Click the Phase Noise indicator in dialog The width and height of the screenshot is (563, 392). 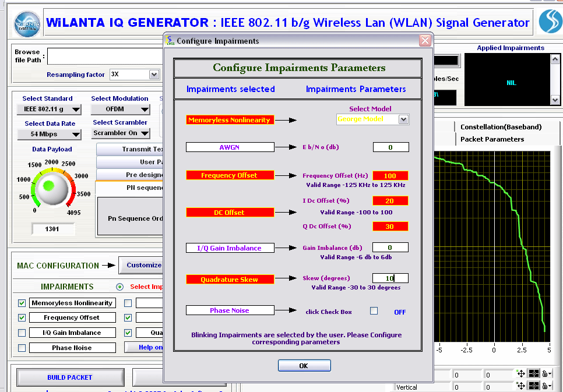(230, 310)
